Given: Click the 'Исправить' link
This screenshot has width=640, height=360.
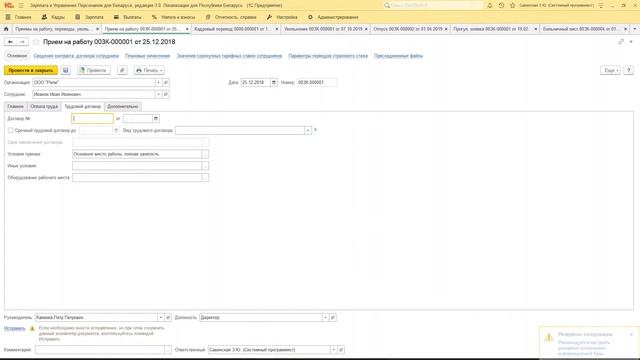Looking at the screenshot, I should [x=15, y=328].
